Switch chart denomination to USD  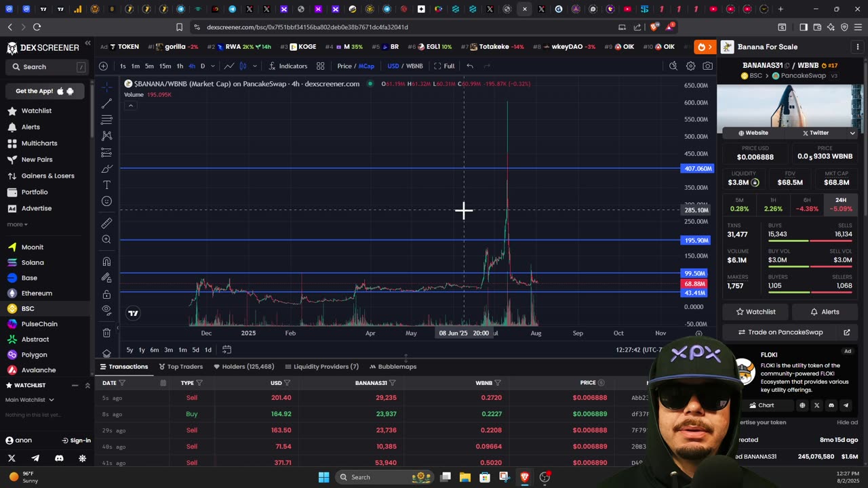coord(393,66)
